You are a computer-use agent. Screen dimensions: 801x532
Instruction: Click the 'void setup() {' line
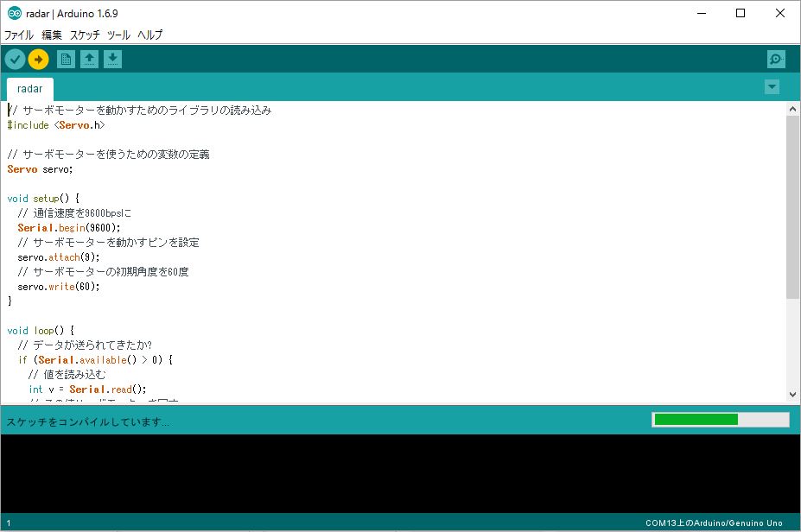(43, 199)
